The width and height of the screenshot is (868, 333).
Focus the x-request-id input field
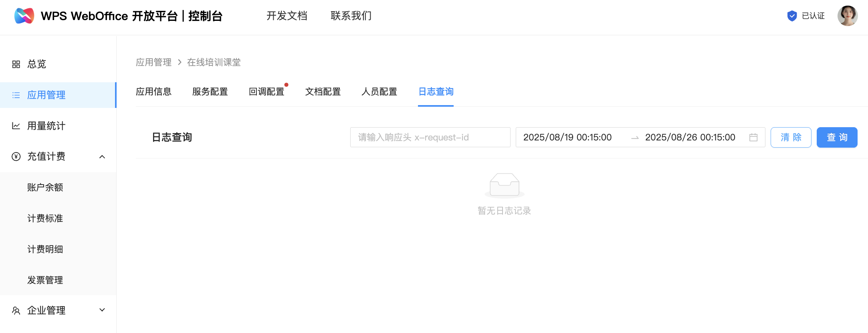pos(430,138)
